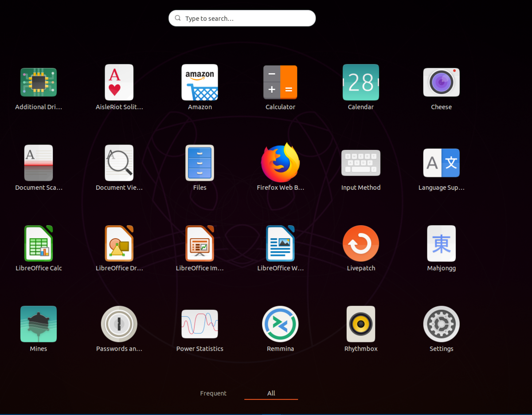
Task: Open LibreOffice Writer
Action: (280, 243)
